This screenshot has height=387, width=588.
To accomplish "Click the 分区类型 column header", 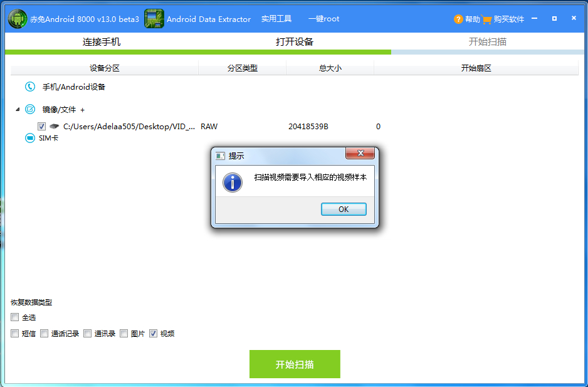I will 242,68.
